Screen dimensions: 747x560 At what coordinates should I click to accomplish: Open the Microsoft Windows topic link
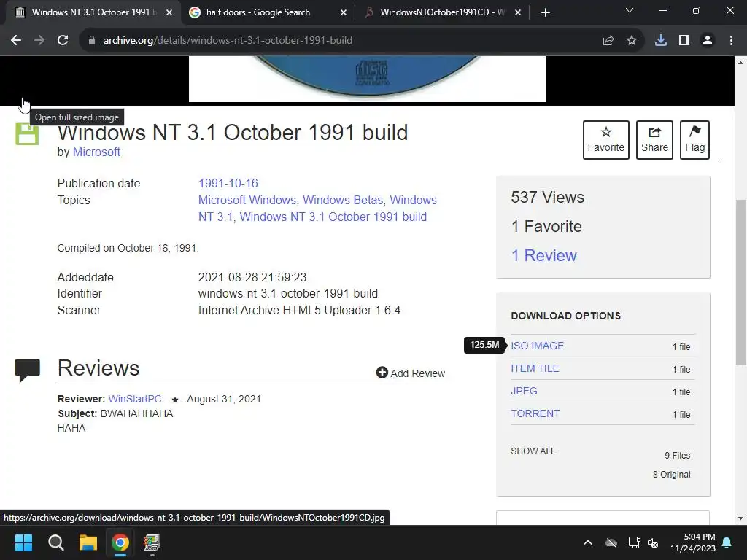point(247,200)
